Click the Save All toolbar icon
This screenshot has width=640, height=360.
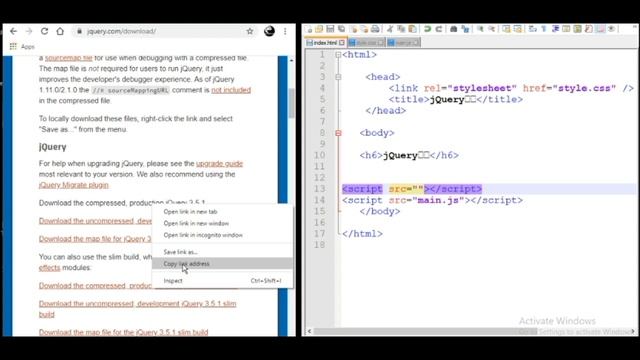(341, 29)
